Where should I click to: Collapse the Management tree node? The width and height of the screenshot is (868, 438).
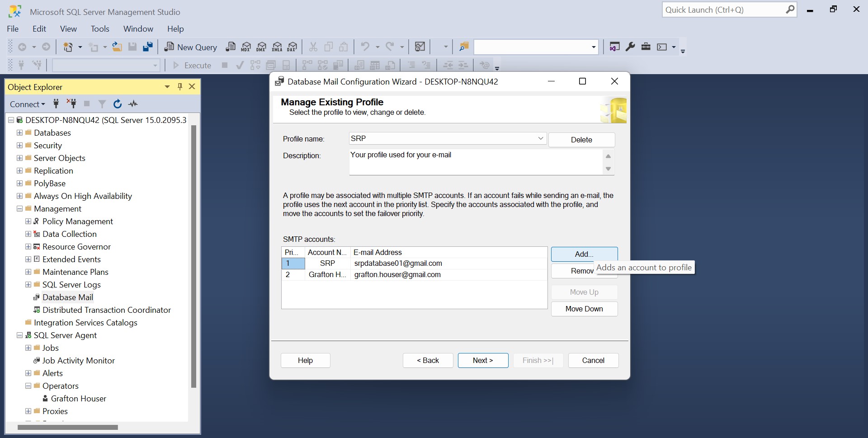[20, 209]
